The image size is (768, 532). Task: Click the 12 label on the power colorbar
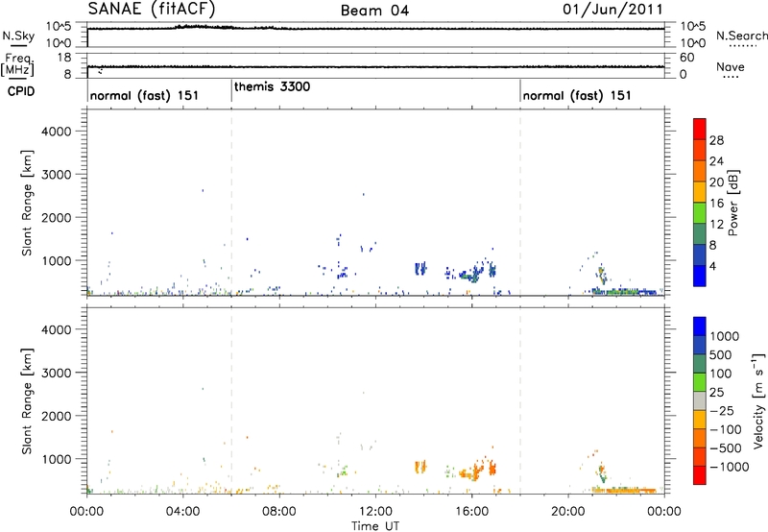click(x=716, y=225)
